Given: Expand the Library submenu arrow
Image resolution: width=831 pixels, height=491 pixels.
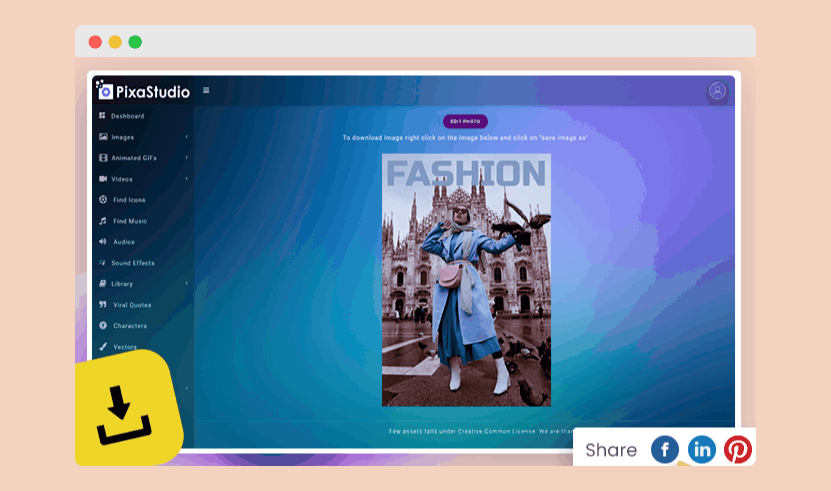Looking at the screenshot, I should [186, 284].
